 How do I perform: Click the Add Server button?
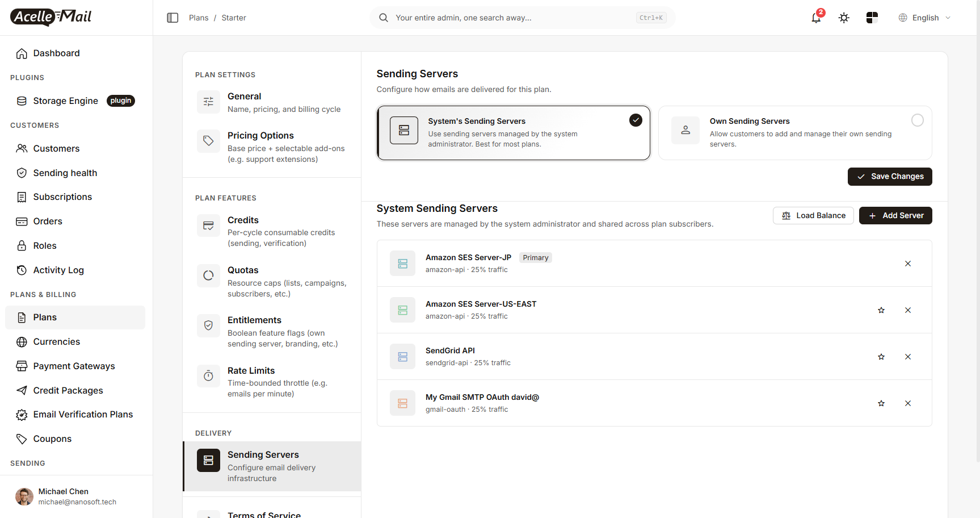895,216
